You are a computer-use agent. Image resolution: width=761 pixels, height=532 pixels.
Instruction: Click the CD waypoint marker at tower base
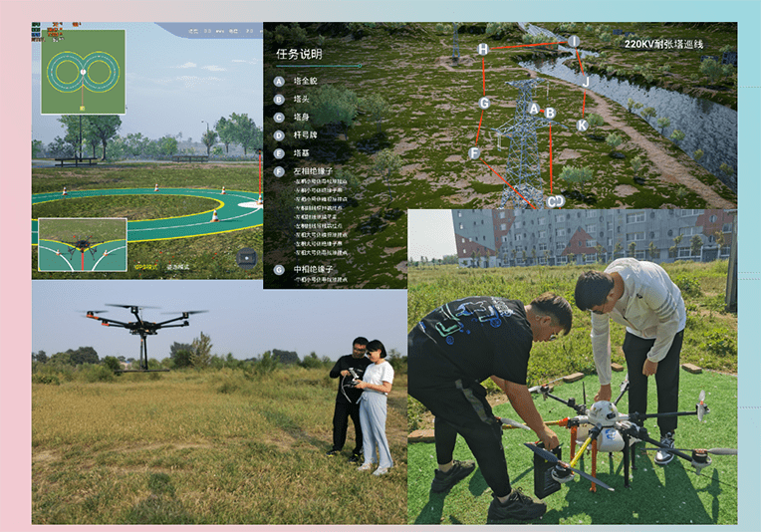pos(556,201)
